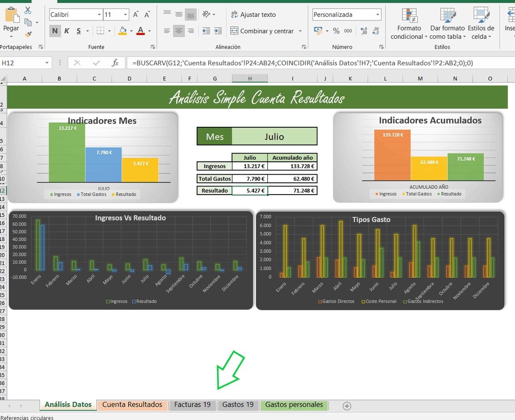The width and height of the screenshot is (515, 420).
Task: Apply thousands separator (000) style
Action: (348, 31)
